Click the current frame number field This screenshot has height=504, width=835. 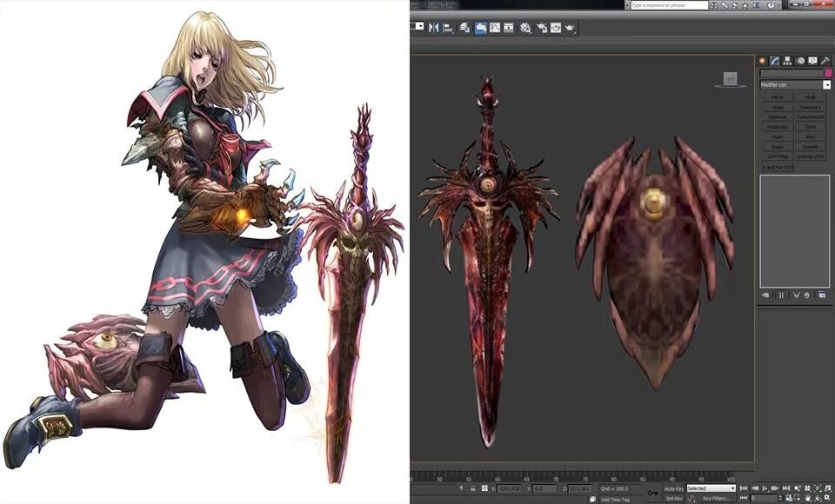click(765, 498)
